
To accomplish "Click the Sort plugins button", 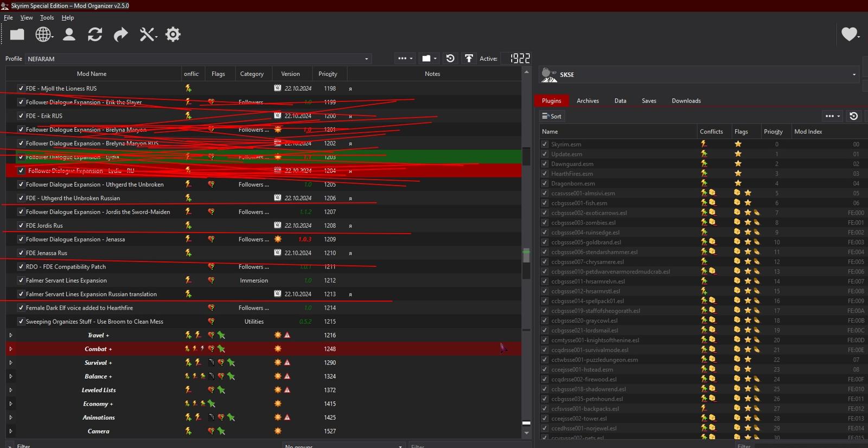I will 552,116.
